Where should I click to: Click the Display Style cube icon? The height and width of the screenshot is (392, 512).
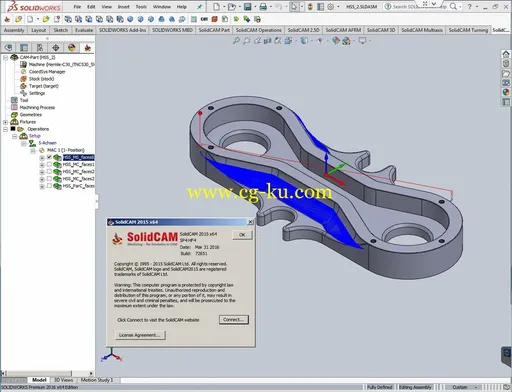[304, 41]
